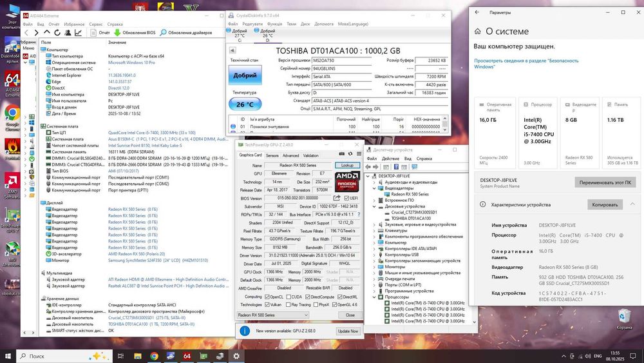Click the Копировать button in Settings
Screen dimensions: 644x363
(x=605, y=204)
